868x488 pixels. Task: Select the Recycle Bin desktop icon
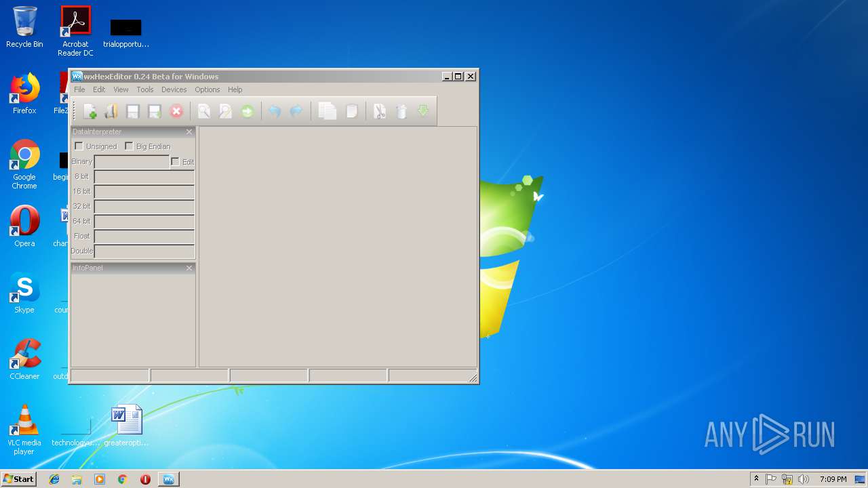(24, 27)
